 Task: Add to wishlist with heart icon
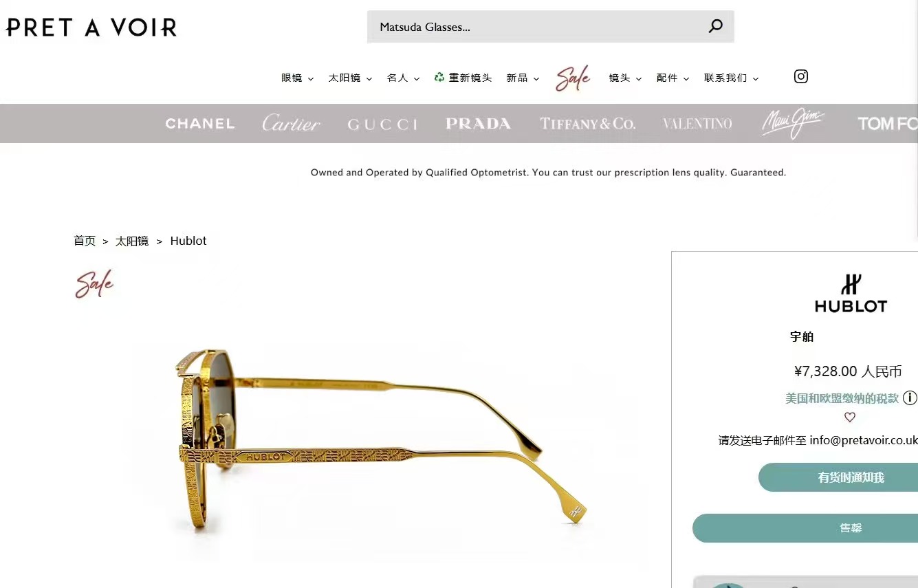click(850, 417)
